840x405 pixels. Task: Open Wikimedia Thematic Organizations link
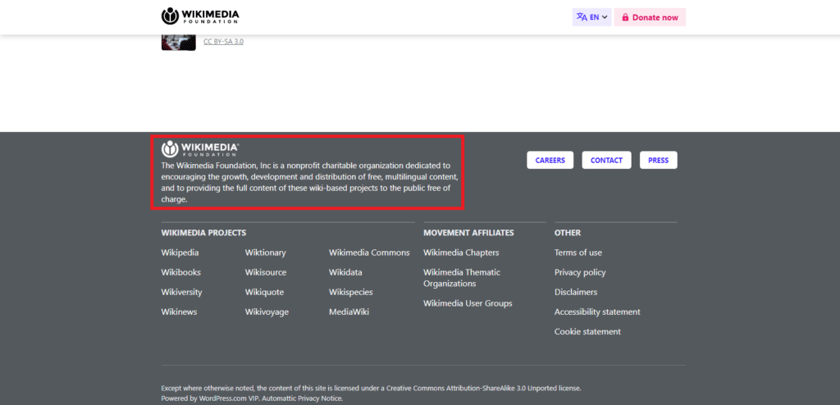tap(462, 278)
